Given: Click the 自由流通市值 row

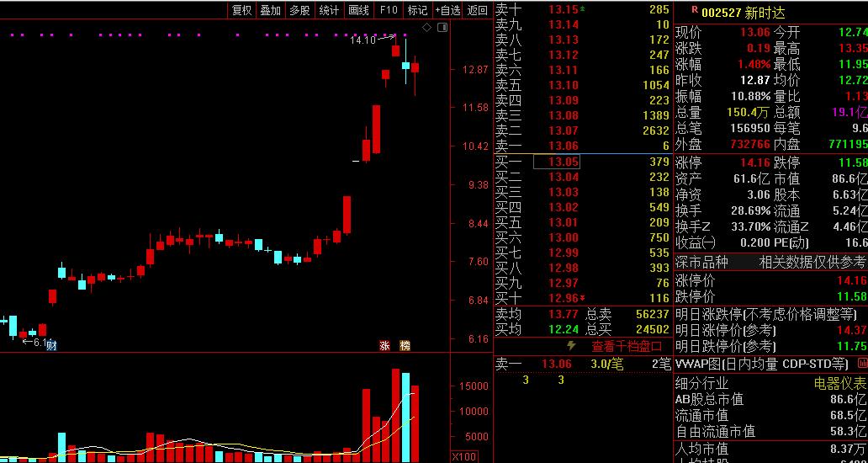Looking at the screenshot, I should point(770,431).
